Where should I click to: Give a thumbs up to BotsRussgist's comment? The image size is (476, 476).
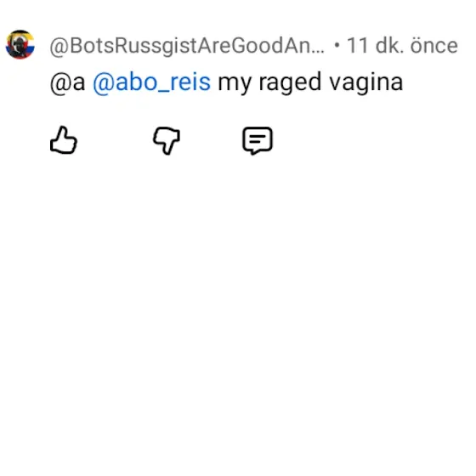[64, 140]
